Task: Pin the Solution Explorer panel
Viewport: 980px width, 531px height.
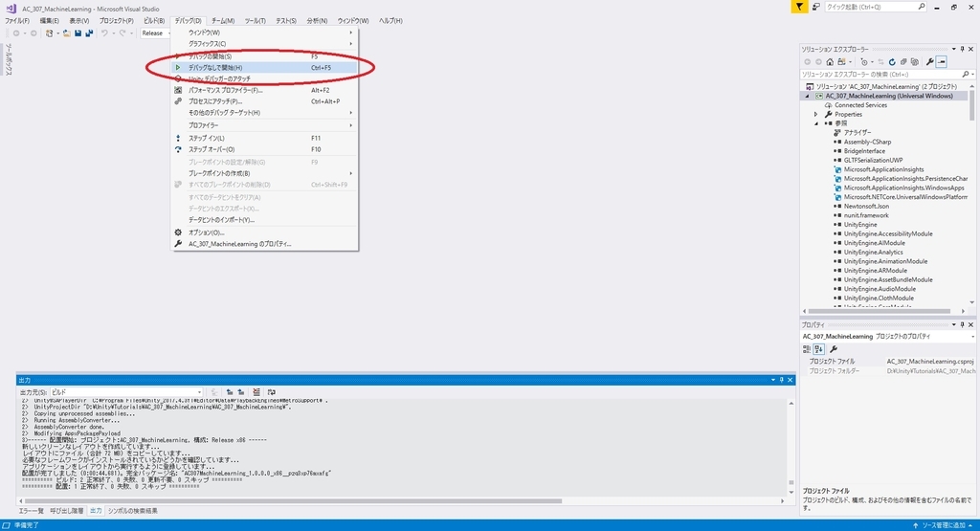Action: [963, 49]
